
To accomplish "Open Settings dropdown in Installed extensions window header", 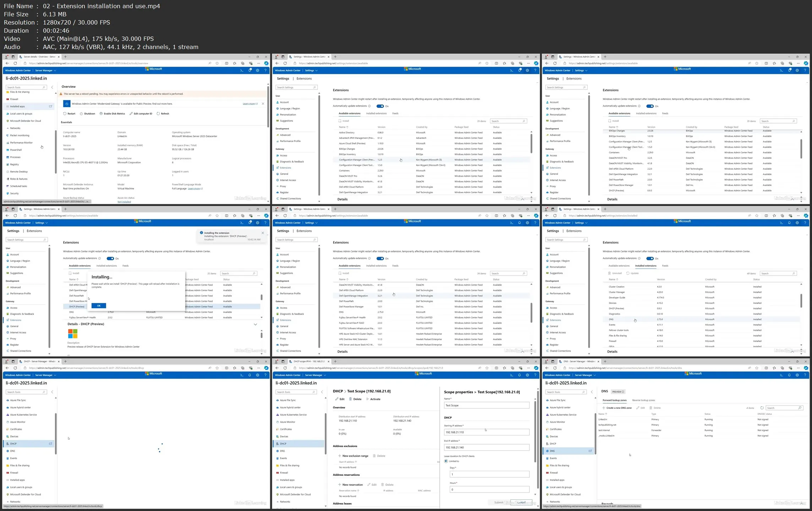I will 581,223.
